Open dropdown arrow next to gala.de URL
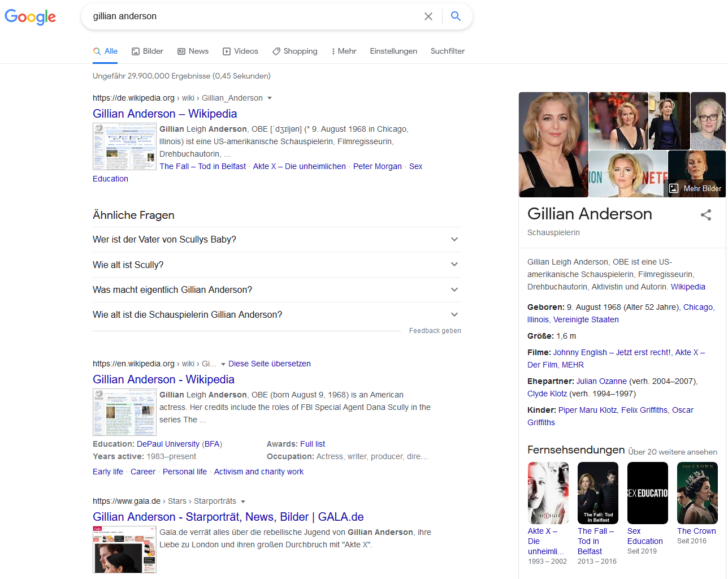The image size is (728, 579). tap(243, 502)
